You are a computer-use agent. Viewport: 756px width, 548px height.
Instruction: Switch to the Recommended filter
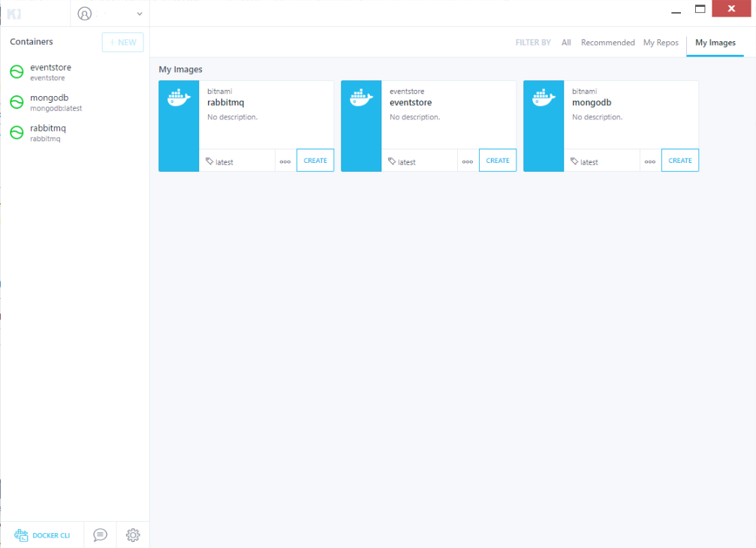click(607, 42)
